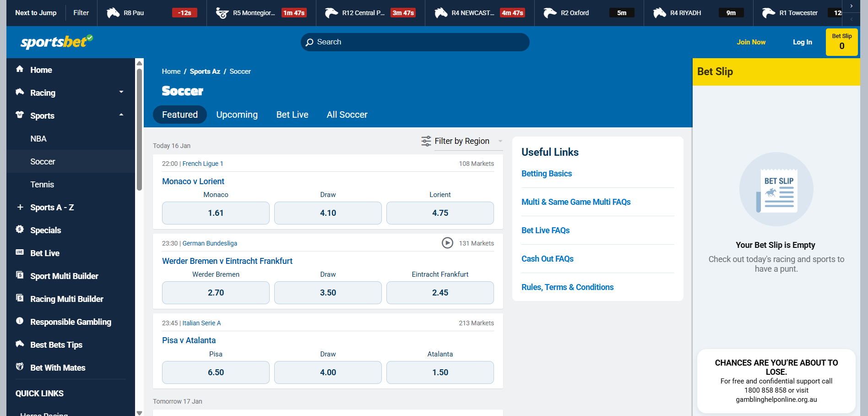Select Soccer in the sidebar
The width and height of the screenshot is (868, 416).
[x=71, y=161]
